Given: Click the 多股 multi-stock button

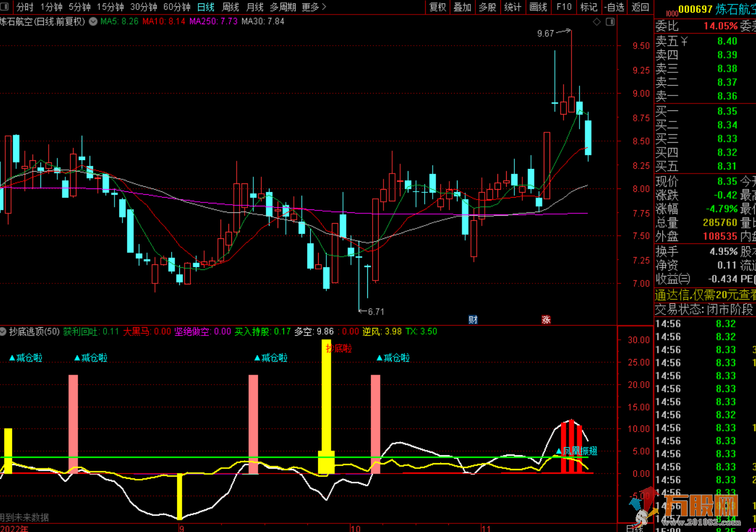Looking at the screenshot, I should pos(488,7).
